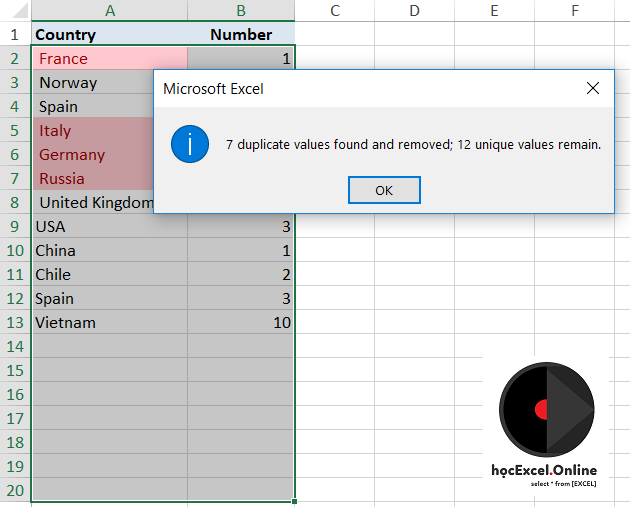The width and height of the screenshot is (630, 507).
Task: Select row 1 header
Action: pos(15,34)
